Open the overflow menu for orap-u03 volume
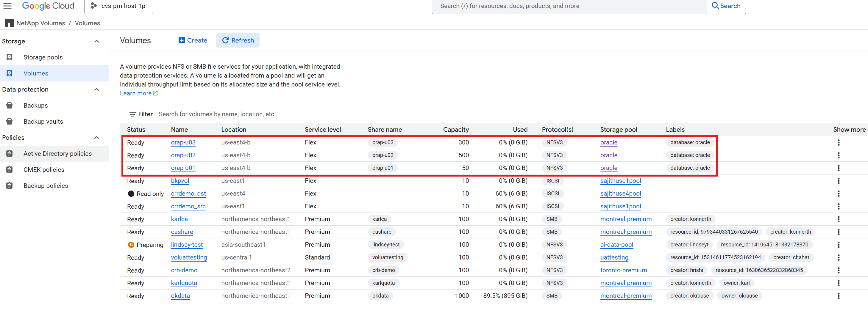 pos(838,142)
